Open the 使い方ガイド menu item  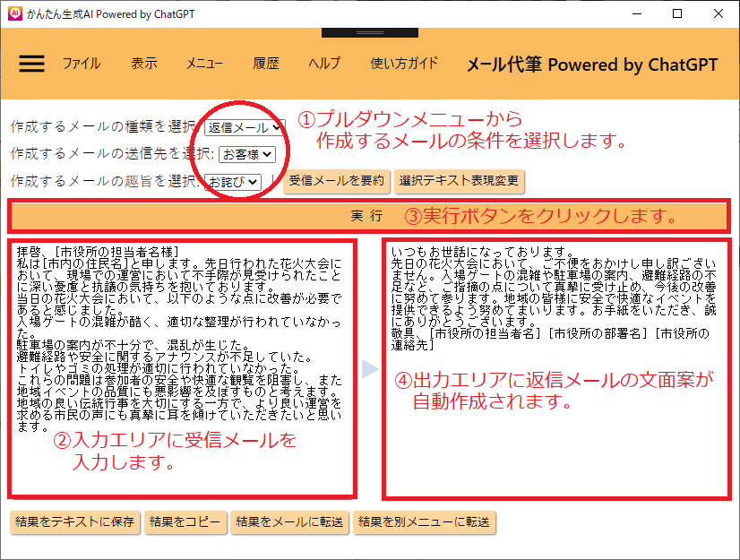(x=404, y=64)
